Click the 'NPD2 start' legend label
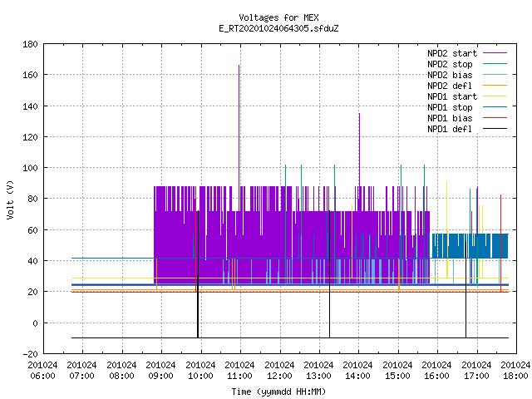 point(452,53)
